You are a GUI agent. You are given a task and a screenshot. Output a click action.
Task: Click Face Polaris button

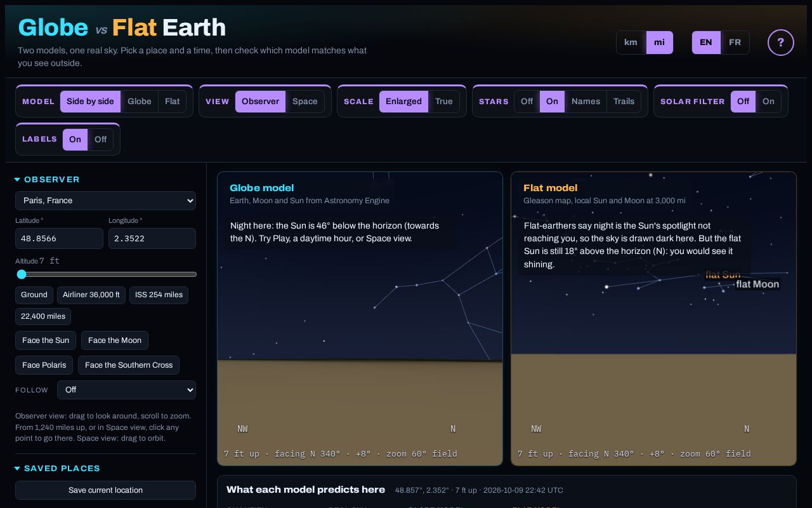(x=44, y=365)
